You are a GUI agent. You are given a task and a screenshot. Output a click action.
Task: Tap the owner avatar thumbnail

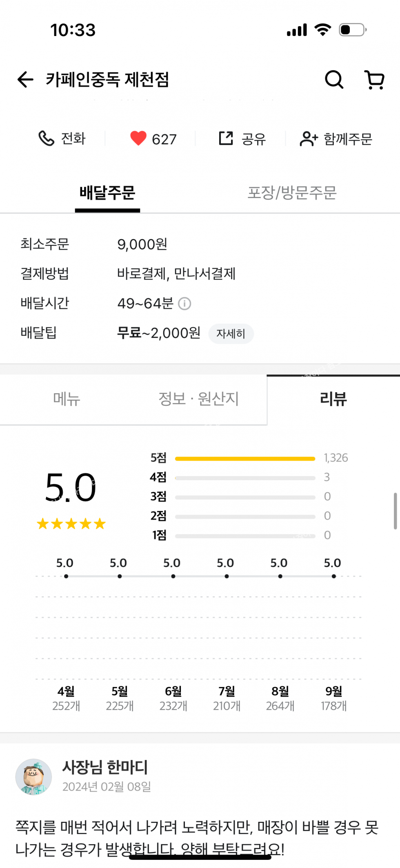point(33,776)
